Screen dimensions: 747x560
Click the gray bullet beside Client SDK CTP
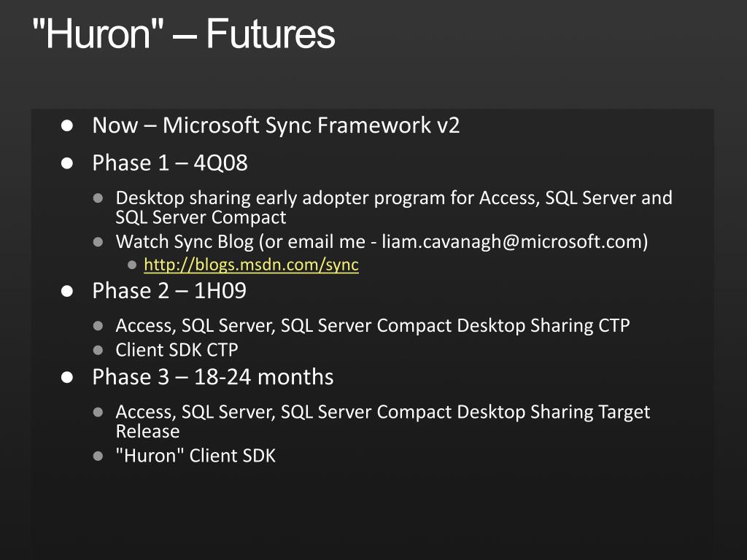[x=98, y=351]
